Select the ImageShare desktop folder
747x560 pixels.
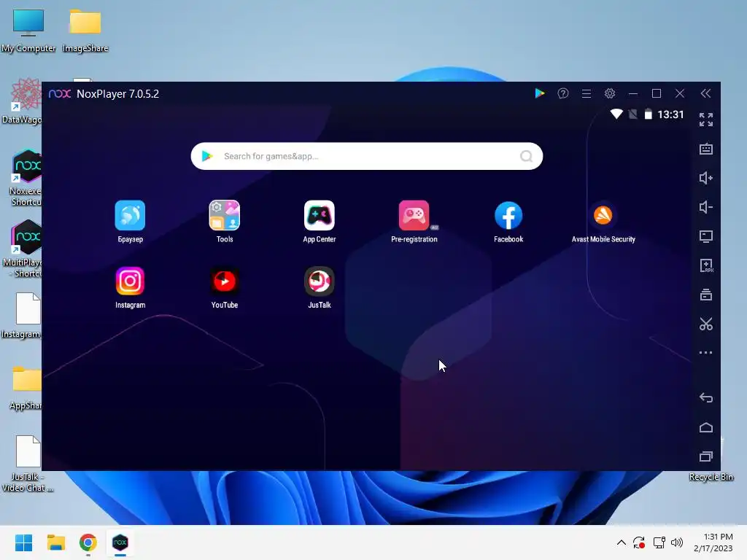point(85,31)
